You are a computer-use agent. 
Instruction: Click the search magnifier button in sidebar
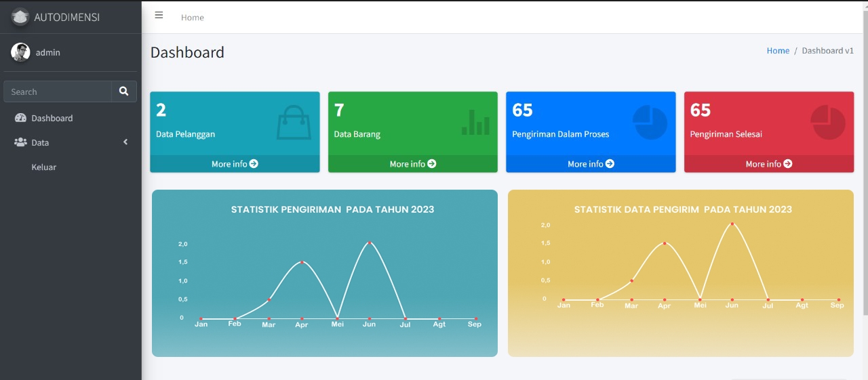point(123,91)
